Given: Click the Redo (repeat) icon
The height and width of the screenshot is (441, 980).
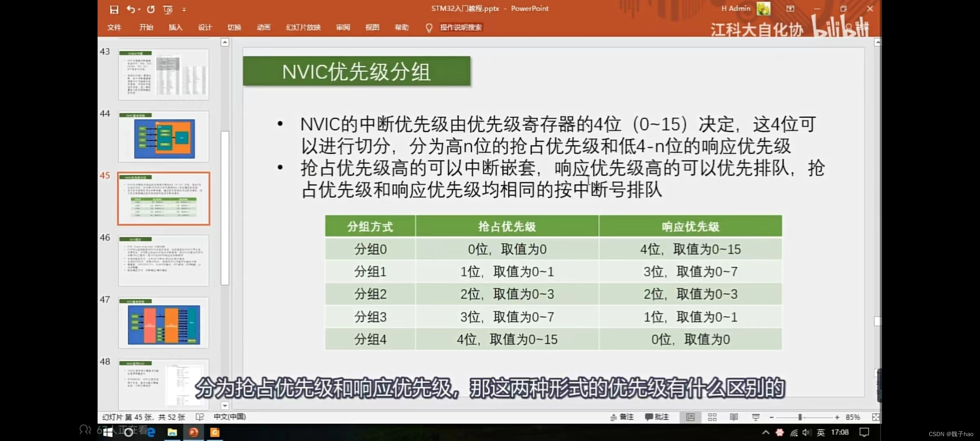Looking at the screenshot, I should [151, 9].
